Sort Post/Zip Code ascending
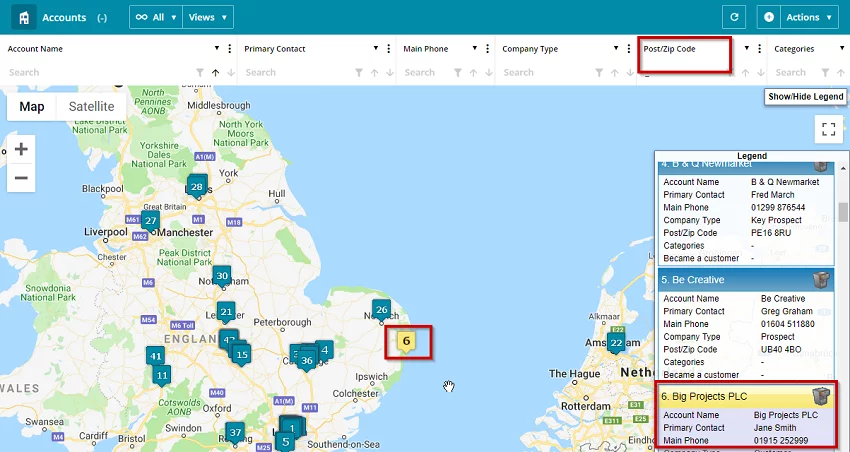The image size is (850, 452). [x=746, y=73]
